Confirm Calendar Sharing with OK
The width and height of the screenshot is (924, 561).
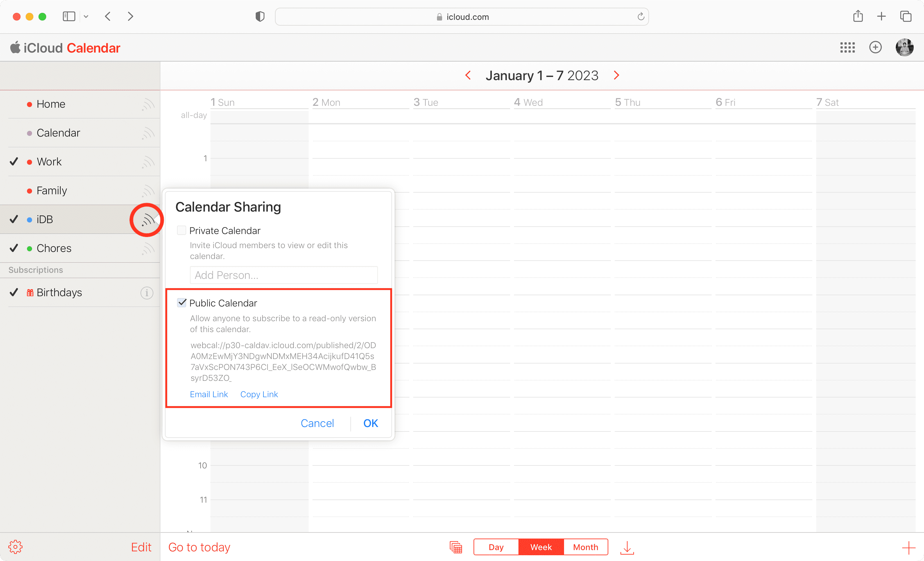[371, 423]
